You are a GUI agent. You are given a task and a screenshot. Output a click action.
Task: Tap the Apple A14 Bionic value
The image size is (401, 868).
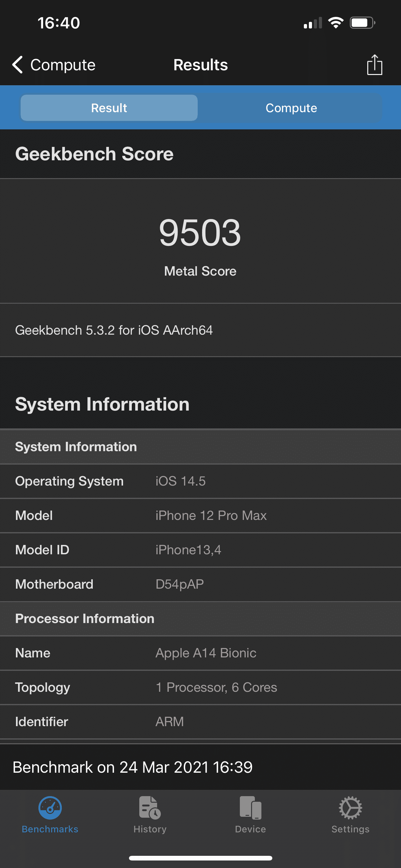tap(206, 653)
